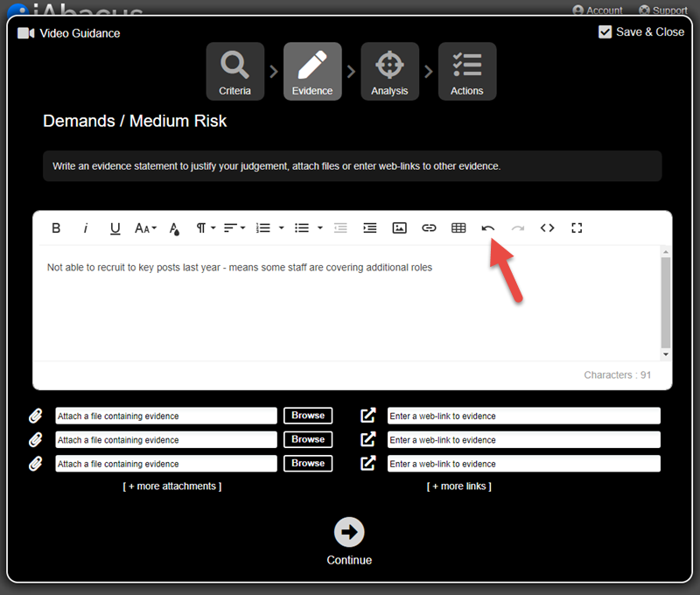700x595 pixels.
Task: Insert an image into the editor
Action: [x=399, y=228]
